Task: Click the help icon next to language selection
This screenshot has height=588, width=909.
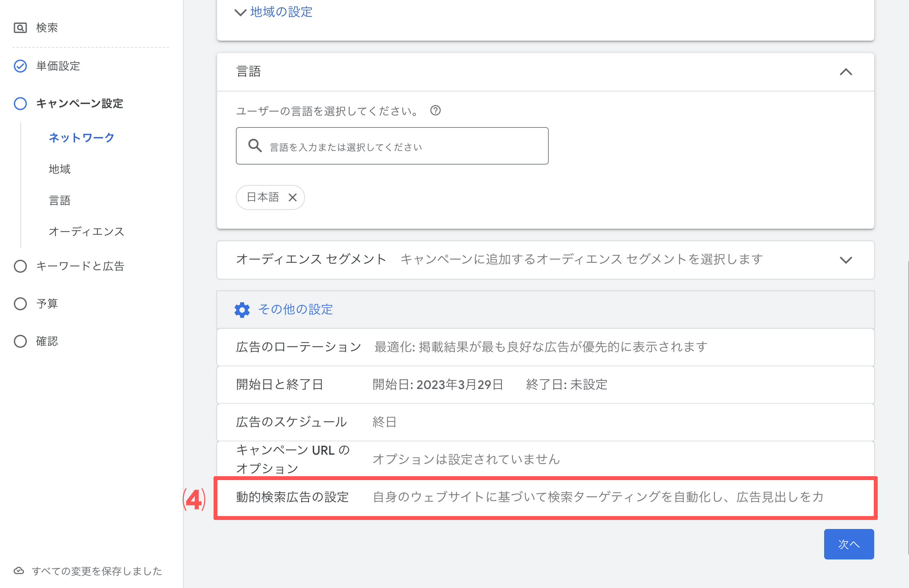Action: tap(435, 111)
